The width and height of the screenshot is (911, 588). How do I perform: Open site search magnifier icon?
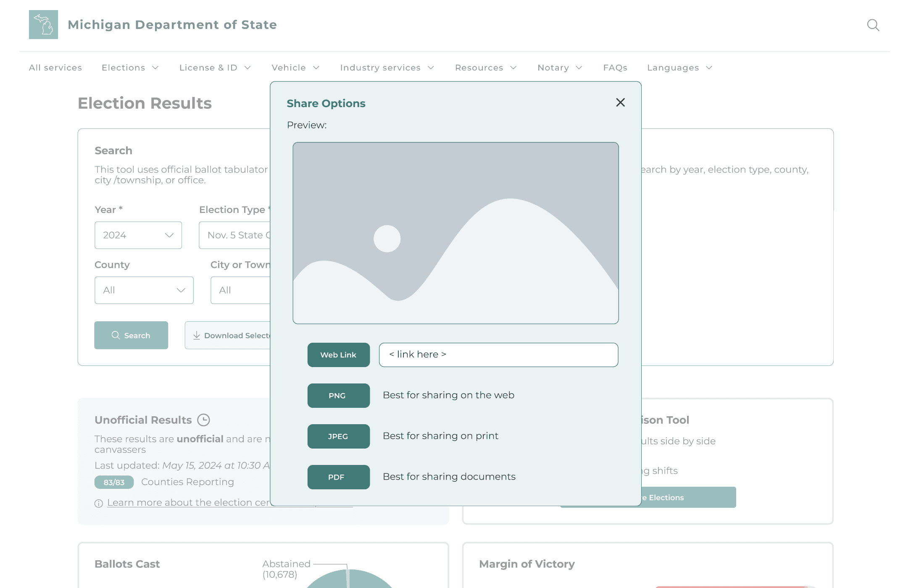pyautogui.click(x=873, y=25)
